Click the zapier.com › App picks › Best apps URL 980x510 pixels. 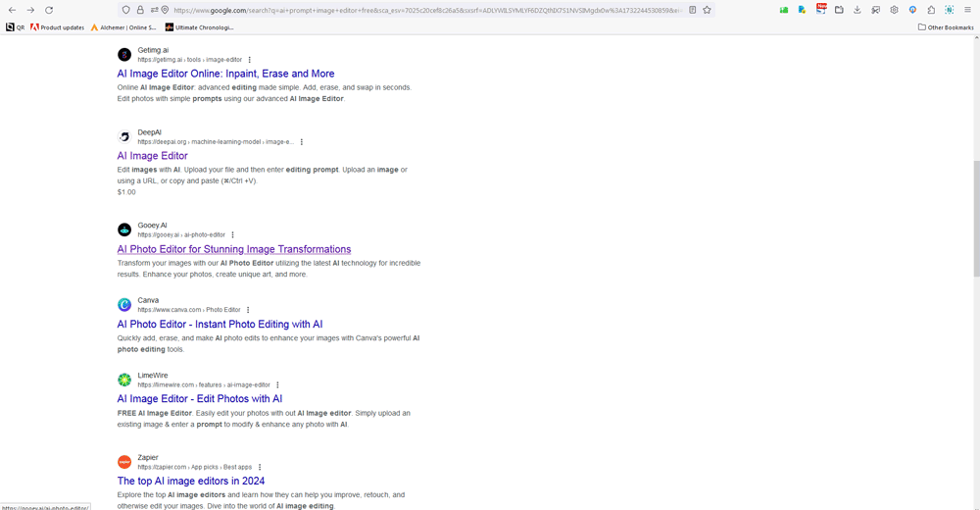click(x=194, y=468)
